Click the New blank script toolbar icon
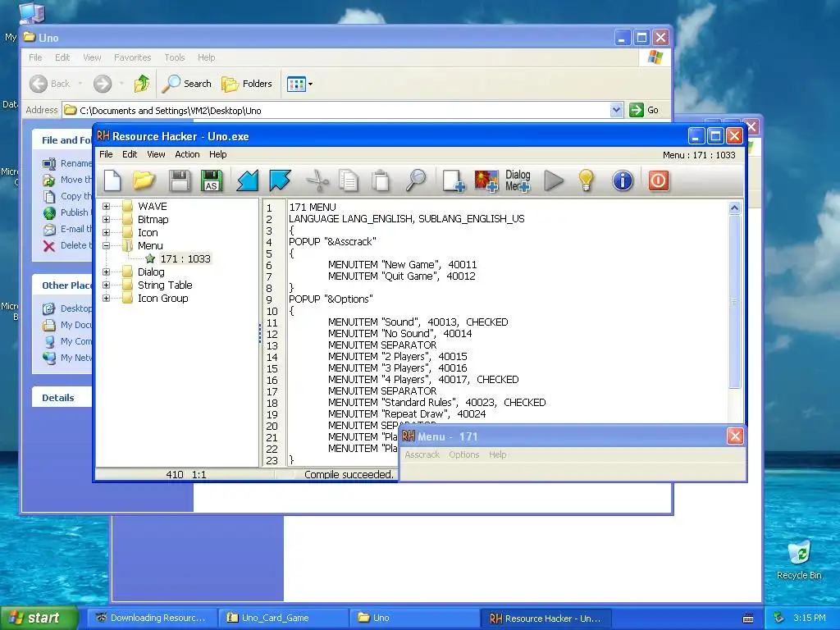 coord(112,180)
